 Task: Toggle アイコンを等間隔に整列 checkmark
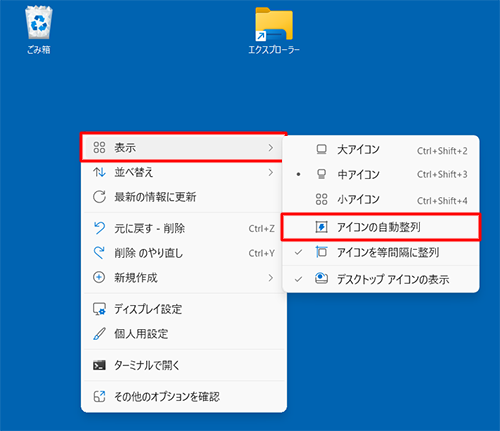pyautogui.click(x=381, y=252)
